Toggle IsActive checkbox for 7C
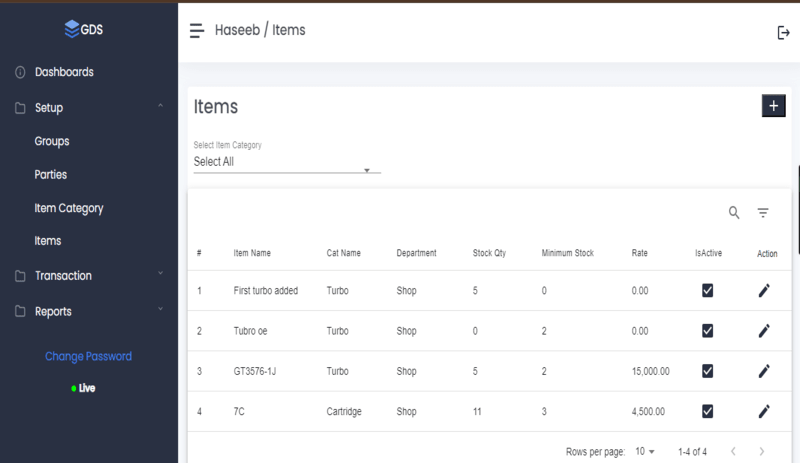The width and height of the screenshot is (800, 463). [707, 411]
